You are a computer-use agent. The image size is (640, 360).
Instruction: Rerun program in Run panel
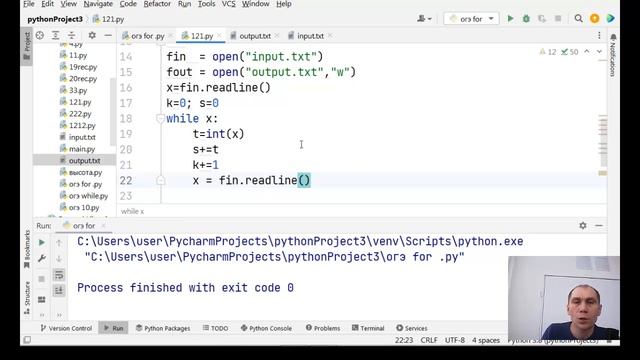click(x=42, y=242)
